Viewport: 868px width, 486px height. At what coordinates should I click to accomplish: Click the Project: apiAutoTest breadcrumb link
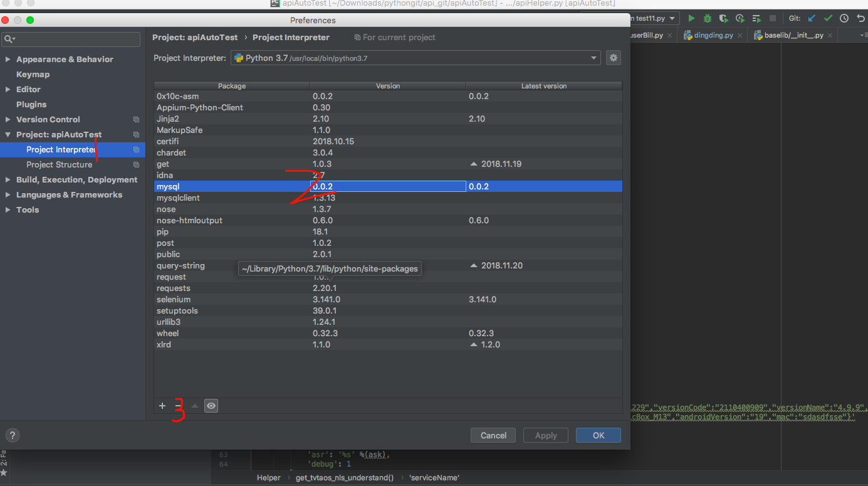click(x=195, y=37)
